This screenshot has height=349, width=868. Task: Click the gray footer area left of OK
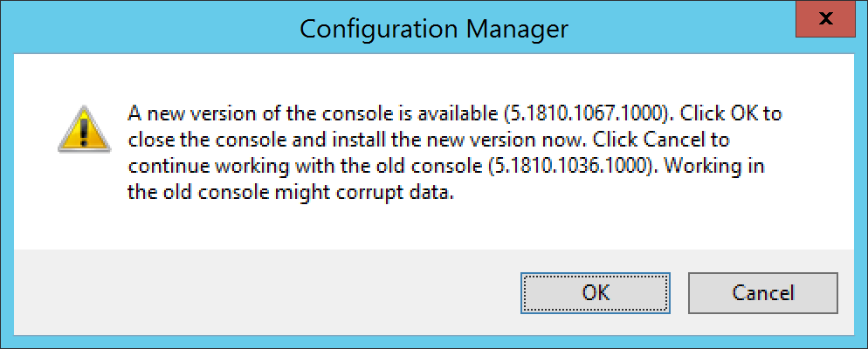click(x=265, y=292)
